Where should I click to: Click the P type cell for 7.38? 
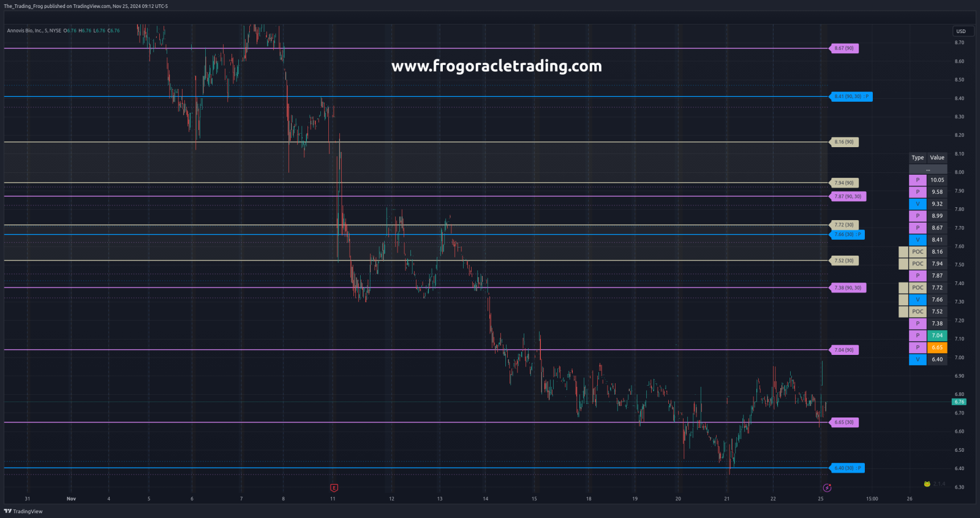pyautogui.click(x=918, y=324)
